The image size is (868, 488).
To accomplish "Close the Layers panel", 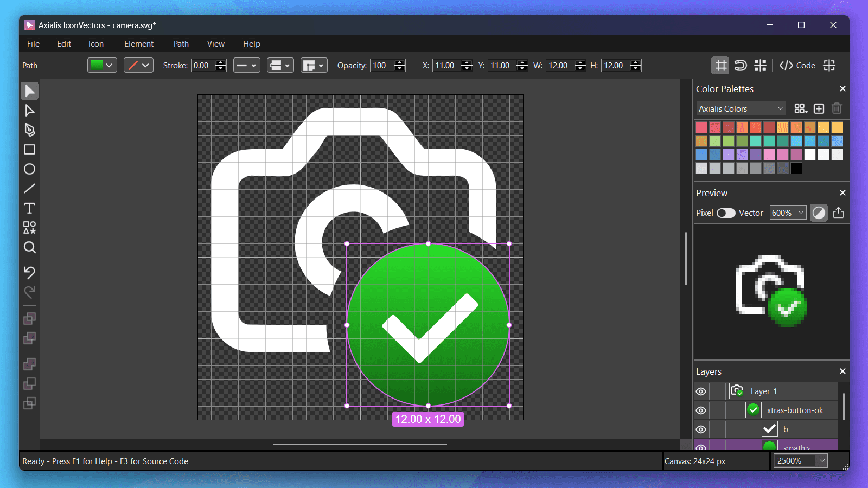I will (x=843, y=371).
